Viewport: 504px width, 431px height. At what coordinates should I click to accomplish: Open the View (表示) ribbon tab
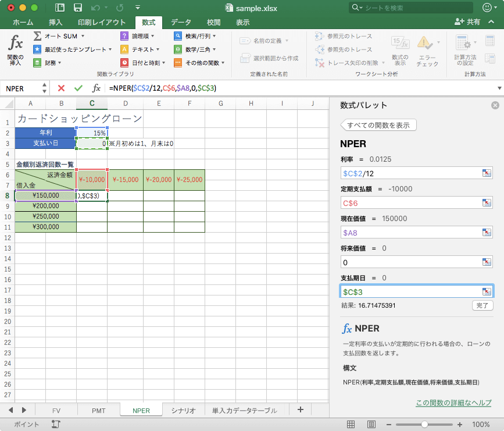click(242, 22)
